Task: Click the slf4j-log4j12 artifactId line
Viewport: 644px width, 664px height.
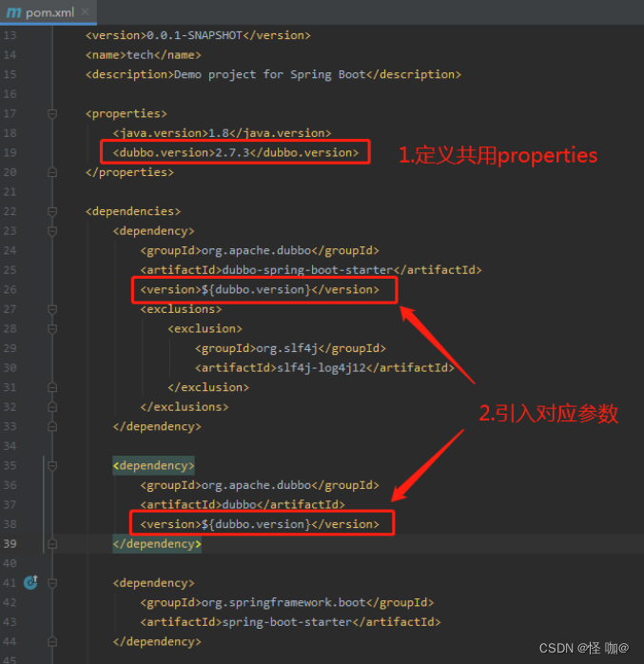Action: pyautogui.click(x=324, y=367)
